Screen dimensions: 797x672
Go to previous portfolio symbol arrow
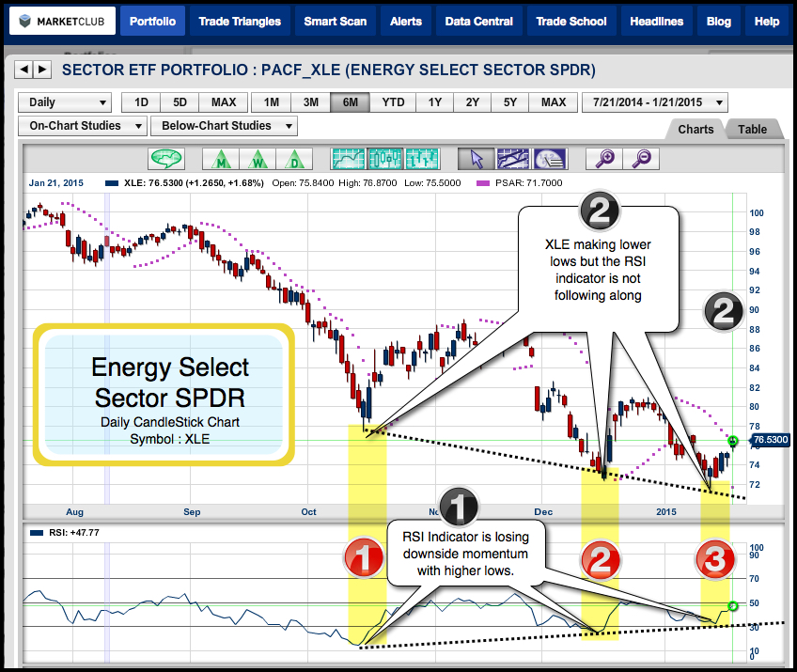[x=23, y=69]
